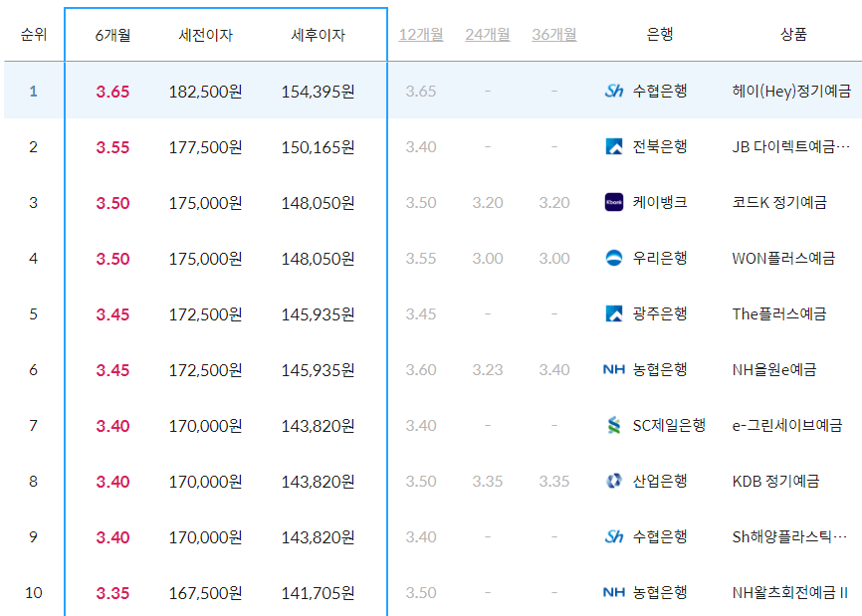Click the Suhyup logo beside Sh해양플라스틱
The height and width of the screenshot is (616, 862).
pyautogui.click(x=613, y=536)
